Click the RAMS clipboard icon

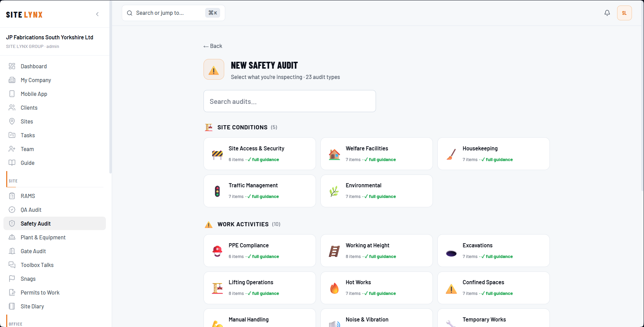pyautogui.click(x=12, y=196)
